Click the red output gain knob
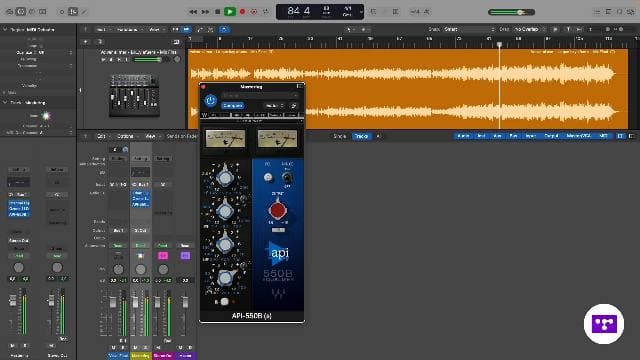Screen dimensions: 640x360 pos(278,210)
